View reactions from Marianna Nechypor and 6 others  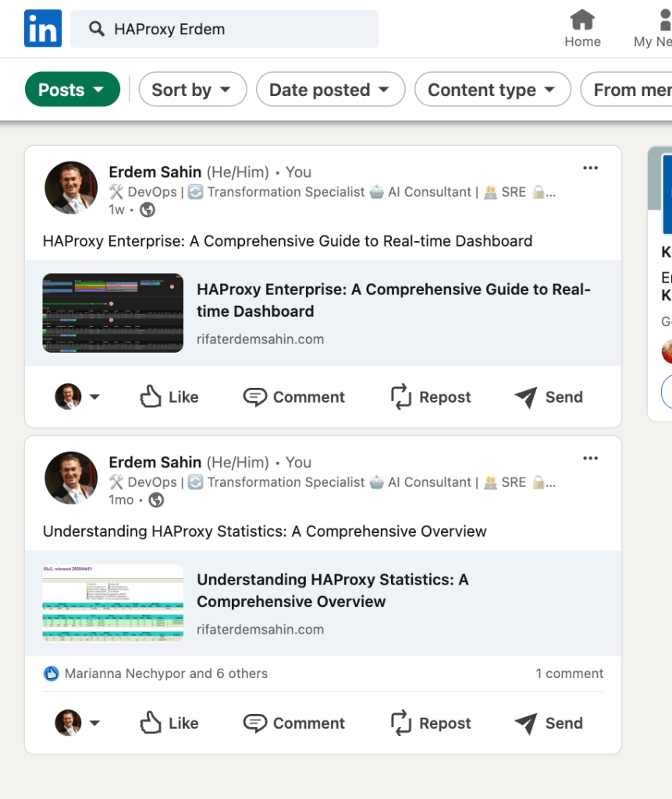155,673
